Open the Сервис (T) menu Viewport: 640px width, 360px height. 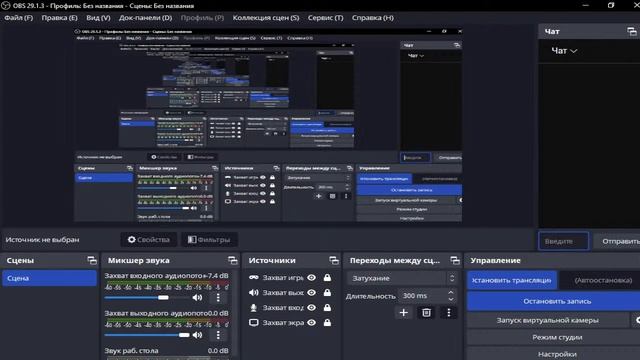(325, 18)
